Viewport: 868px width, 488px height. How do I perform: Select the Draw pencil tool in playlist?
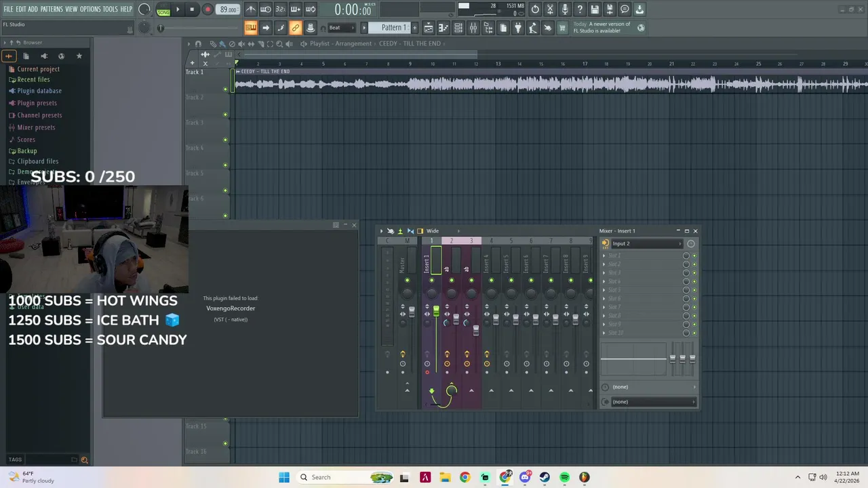tap(213, 43)
